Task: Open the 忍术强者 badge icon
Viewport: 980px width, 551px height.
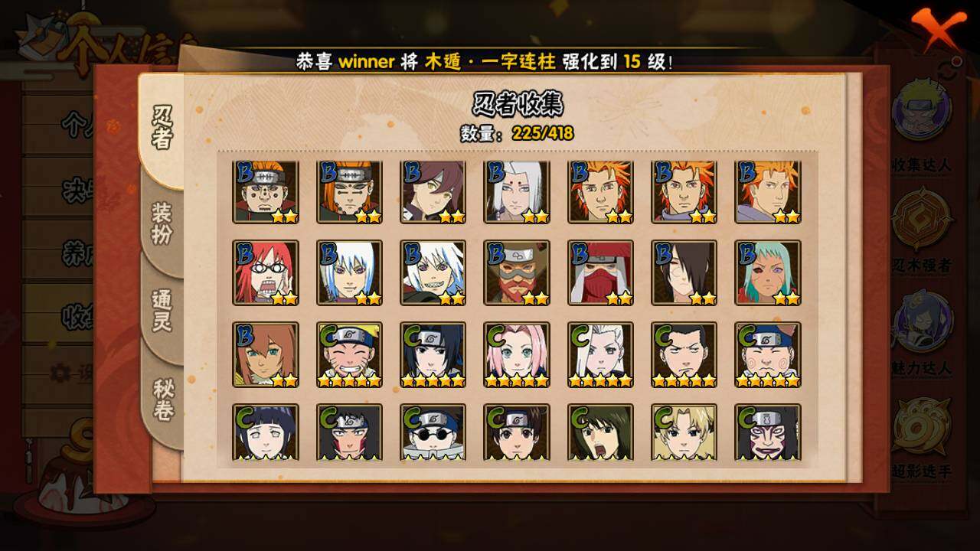Action: coord(922,221)
